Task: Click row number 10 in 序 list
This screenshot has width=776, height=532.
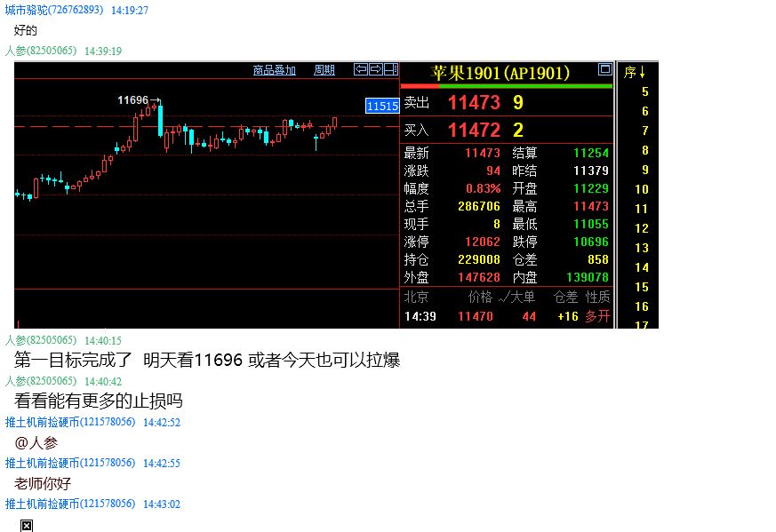Action: 642,189
